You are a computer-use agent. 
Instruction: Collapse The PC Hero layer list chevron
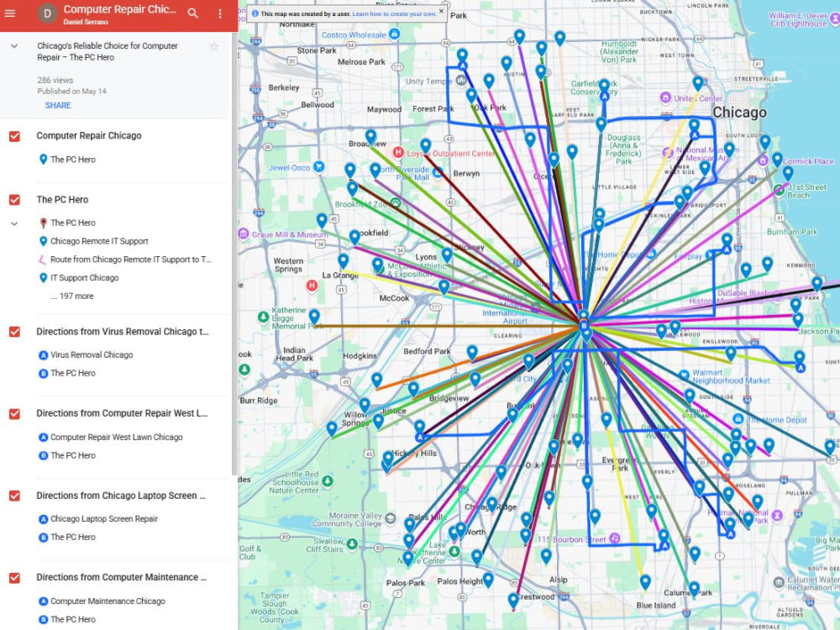coord(14,223)
